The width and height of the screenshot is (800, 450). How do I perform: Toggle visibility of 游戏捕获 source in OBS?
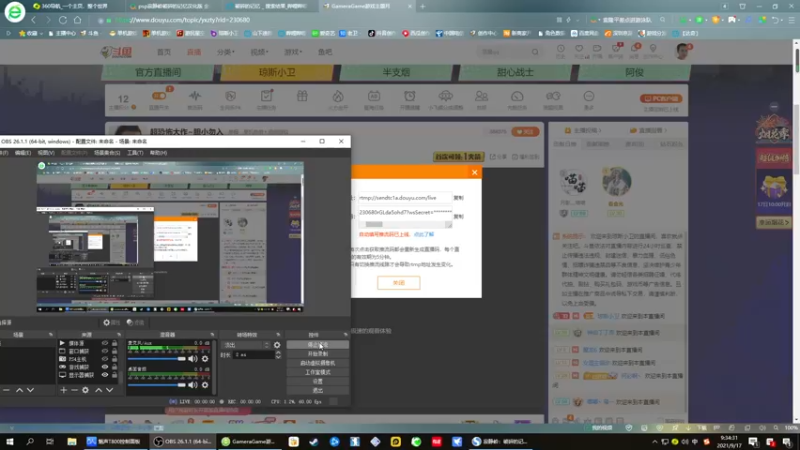105,367
